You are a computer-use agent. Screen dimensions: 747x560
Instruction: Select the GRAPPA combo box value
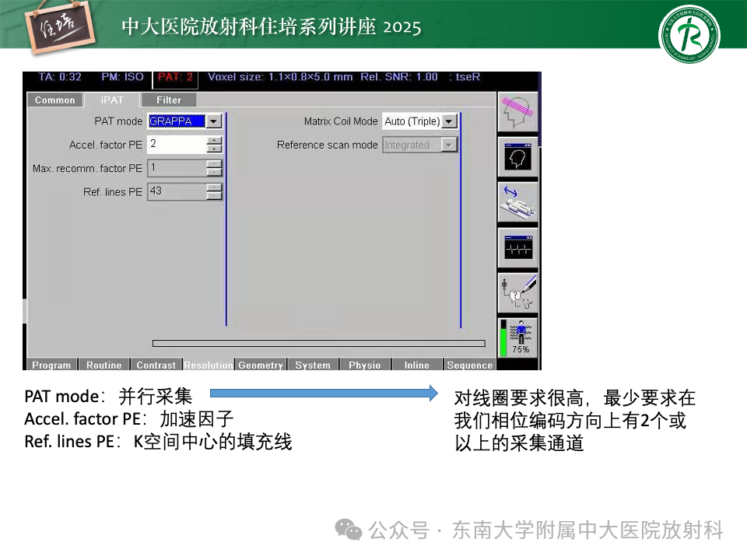[177, 121]
